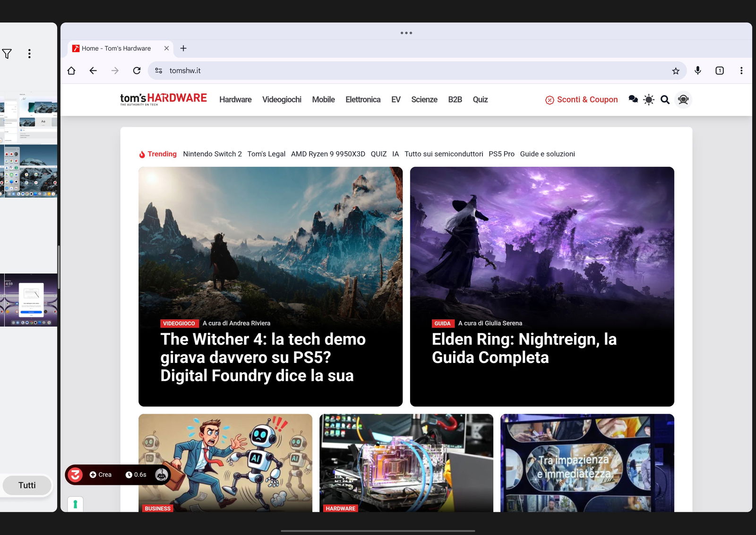This screenshot has height=535, width=756.
Task: Open left panel three-dot overflow menu
Action: tap(29, 53)
